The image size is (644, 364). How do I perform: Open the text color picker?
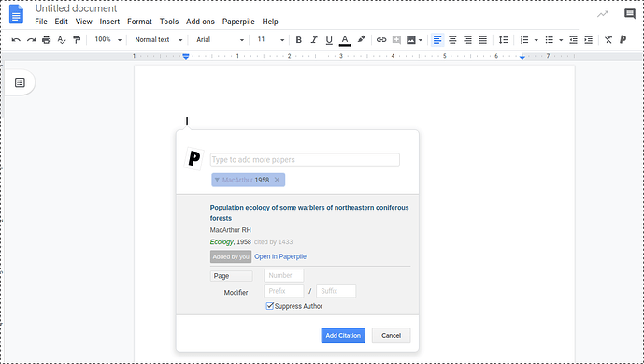coord(345,40)
